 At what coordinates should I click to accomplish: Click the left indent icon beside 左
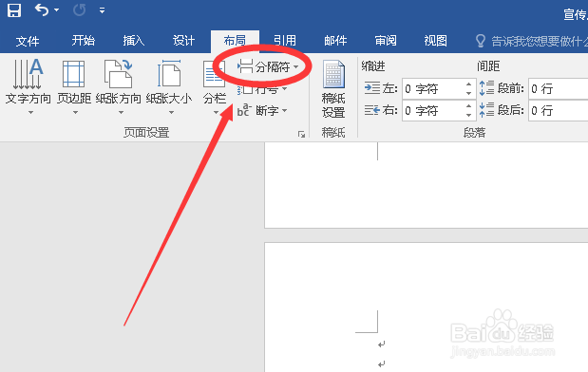click(372, 88)
